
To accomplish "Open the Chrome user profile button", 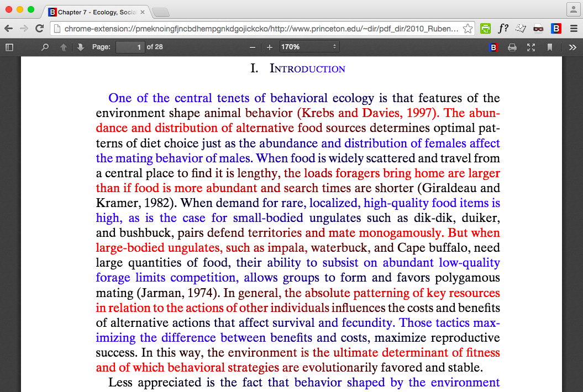I will (x=574, y=9).
